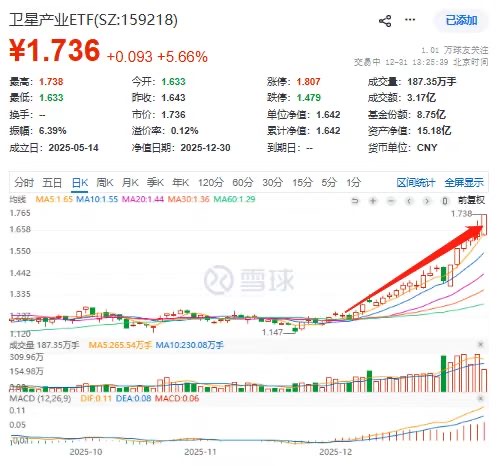Click the 单位净值 1.642 value

point(328,115)
